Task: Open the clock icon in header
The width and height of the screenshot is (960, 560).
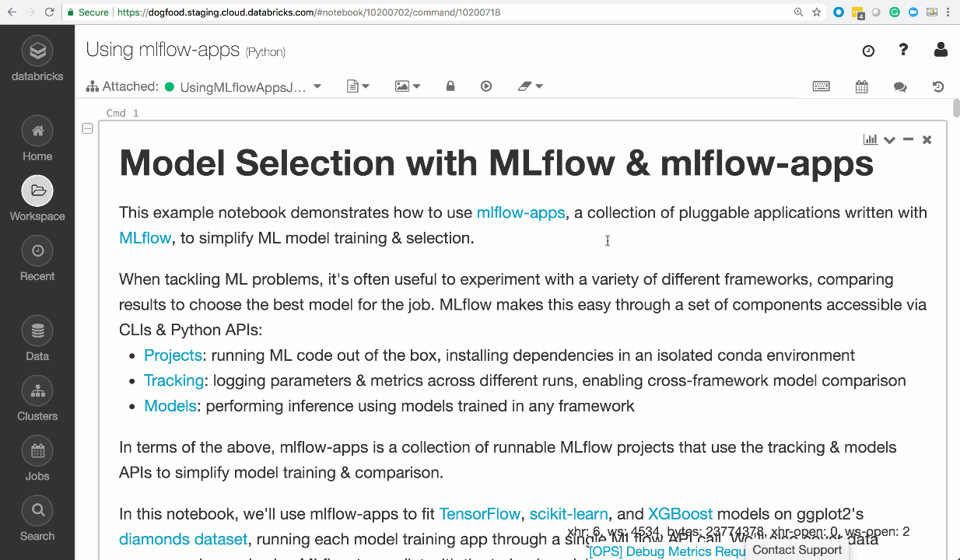Action: point(868,51)
